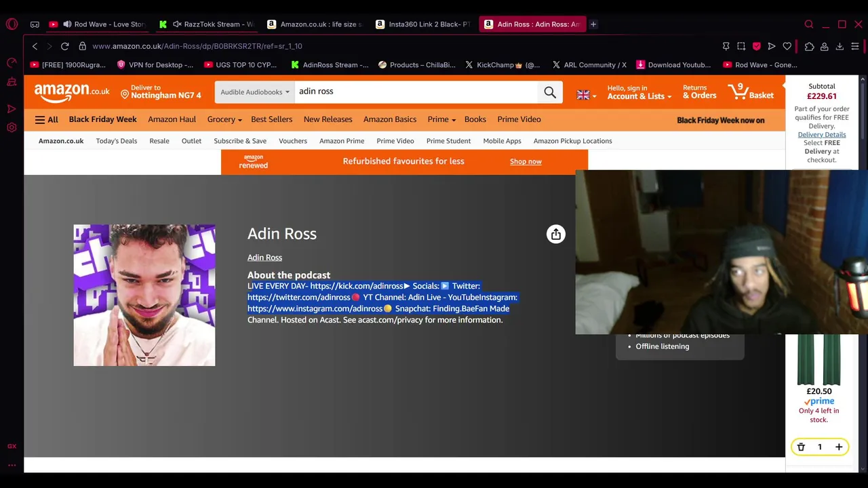Click the pinboard pin icon in toolbar

pos(726,46)
